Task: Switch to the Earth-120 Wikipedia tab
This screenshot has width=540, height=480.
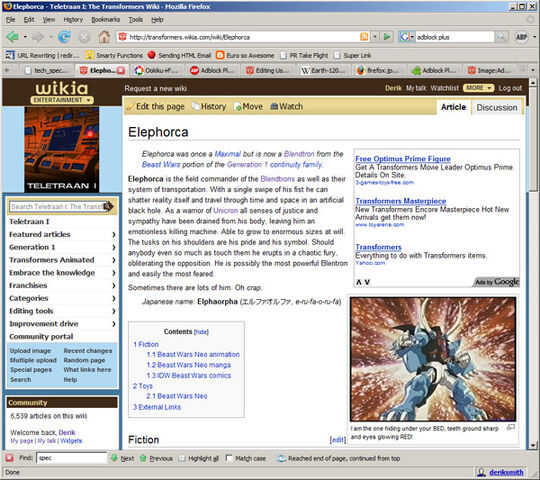Action: click(324, 71)
